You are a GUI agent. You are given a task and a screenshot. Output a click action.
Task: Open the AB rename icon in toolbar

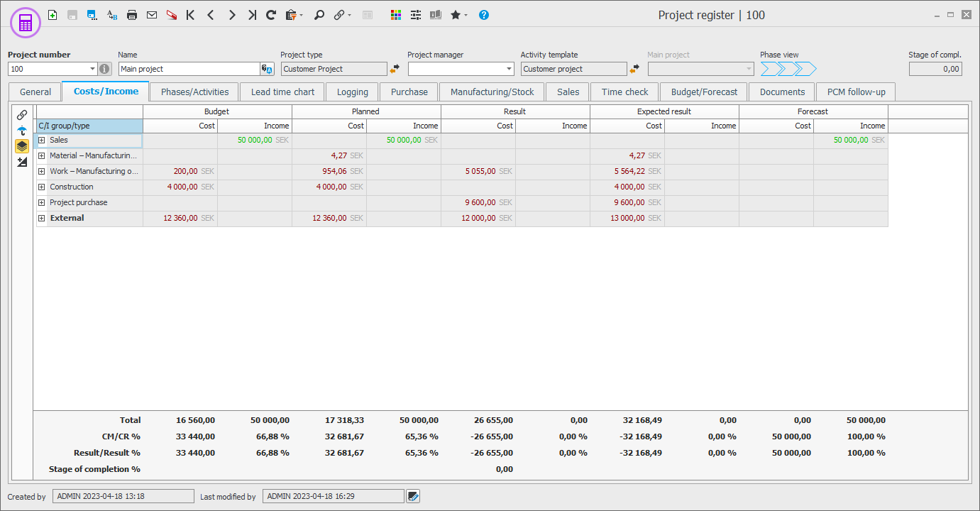point(112,14)
